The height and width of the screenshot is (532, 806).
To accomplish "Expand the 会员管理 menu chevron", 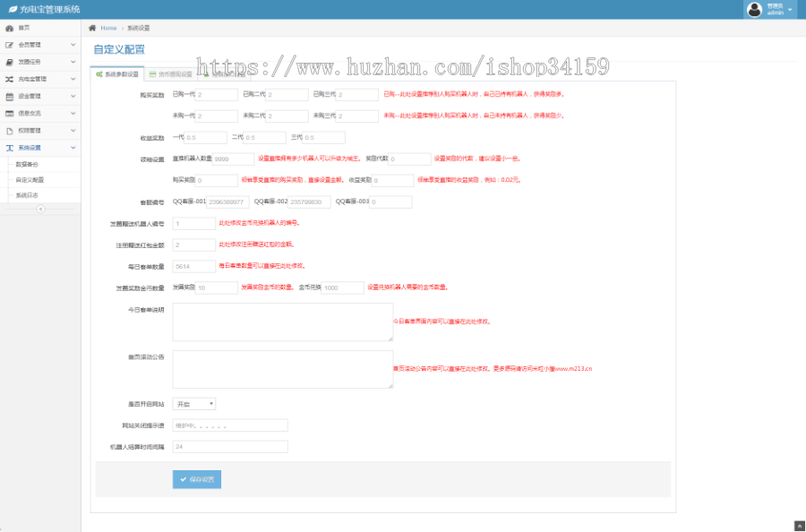I will click(73, 45).
